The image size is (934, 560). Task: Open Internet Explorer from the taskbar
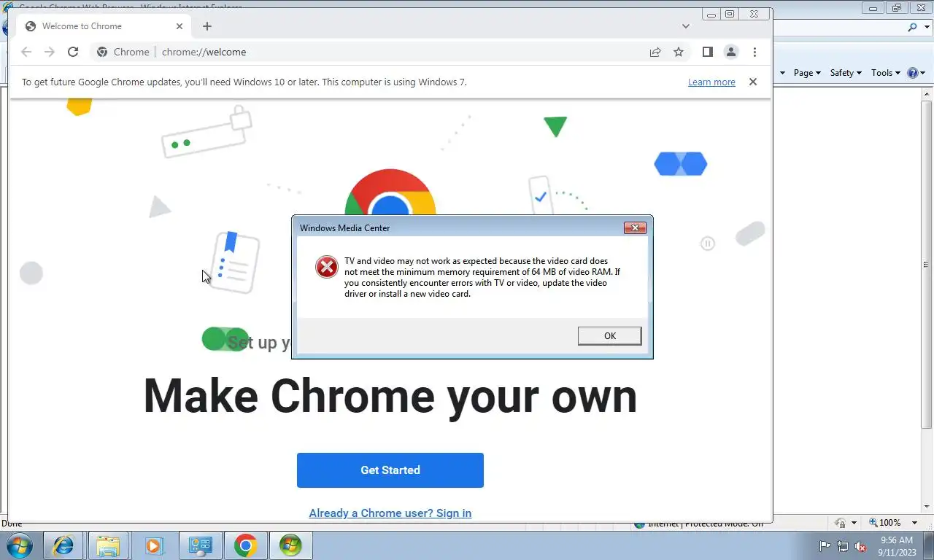point(64,545)
